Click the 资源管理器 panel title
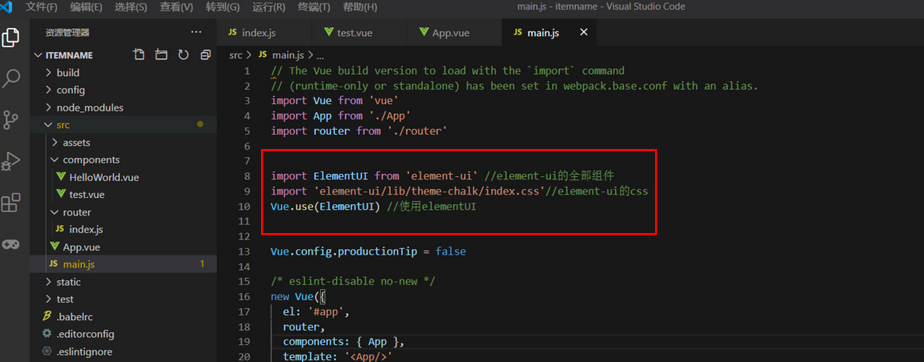The height and width of the screenshot is (362, 924). (67, 32)
